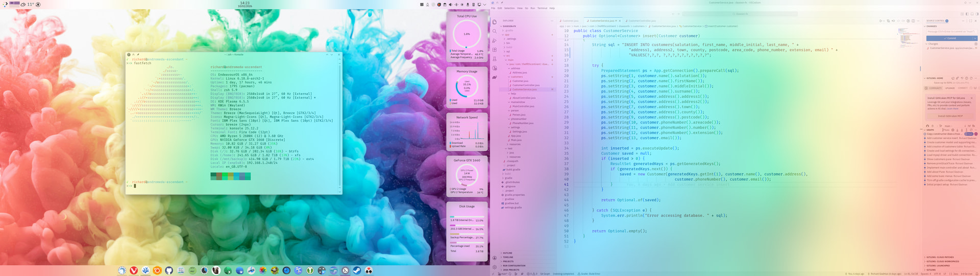Click the Run Java play icon in editor toolbar
Screen dimensions: 980x276
[881, 21]
